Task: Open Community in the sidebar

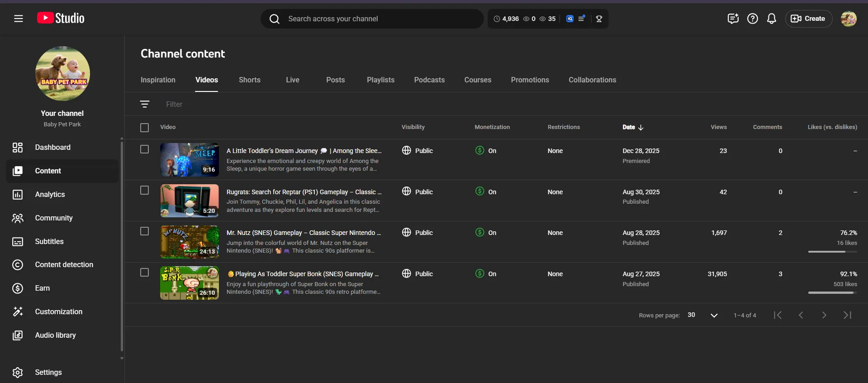Action: click(62, 218)
